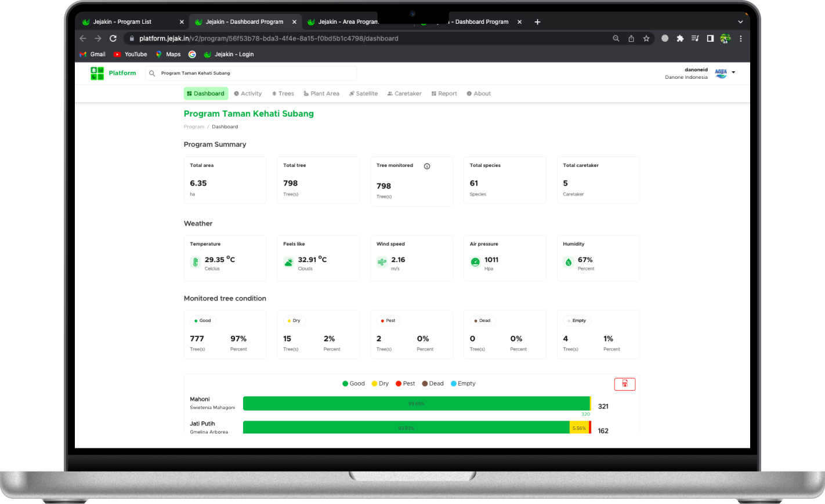Expand the browser tab search chevron

[x=740, y=22]
